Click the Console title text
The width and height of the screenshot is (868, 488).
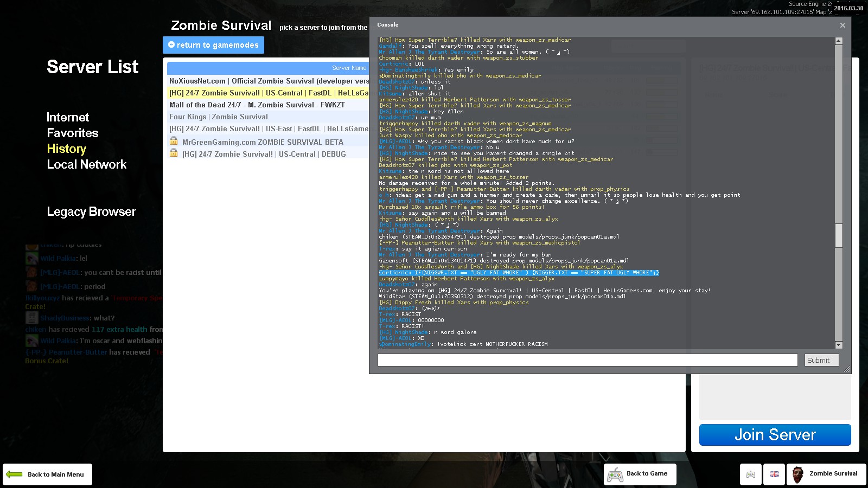pos(387,25)
